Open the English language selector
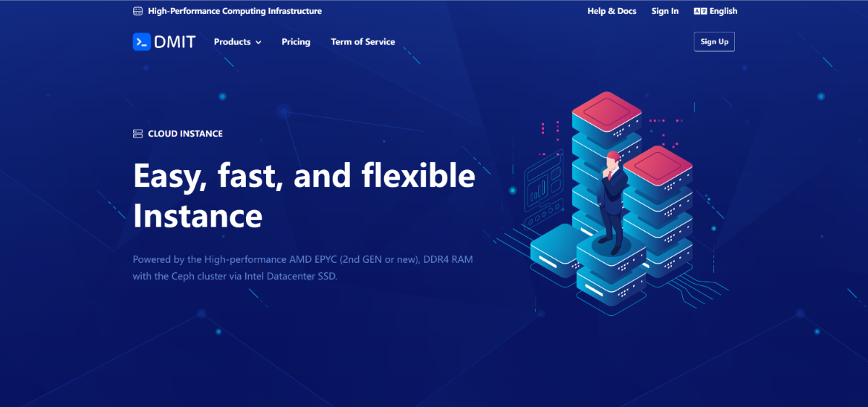Screen dimensions: 868x407 715,11
